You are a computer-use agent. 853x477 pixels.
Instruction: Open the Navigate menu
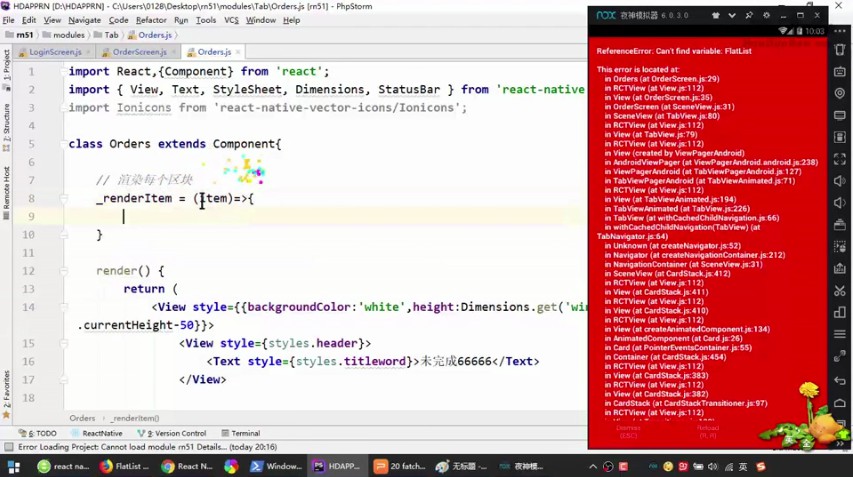(x=84, y=20)
